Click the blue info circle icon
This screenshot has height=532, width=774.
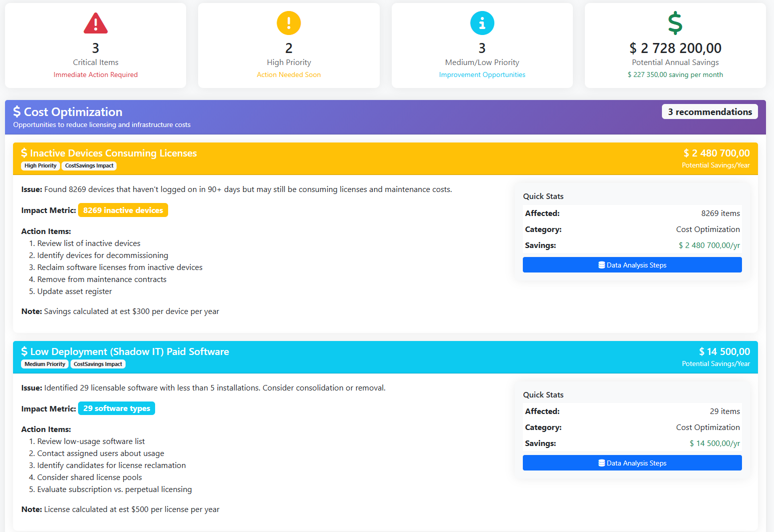482,23
